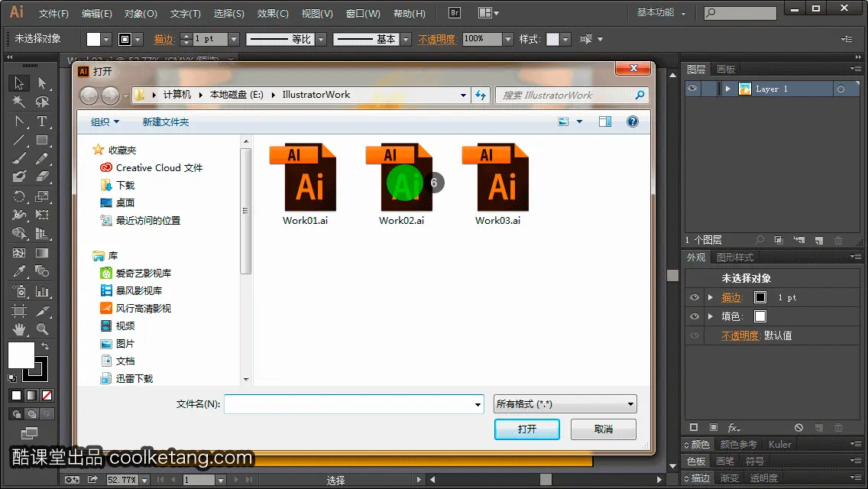Select the Gradient tool
The height and width of the screenshot is (489, 868).
42,253
